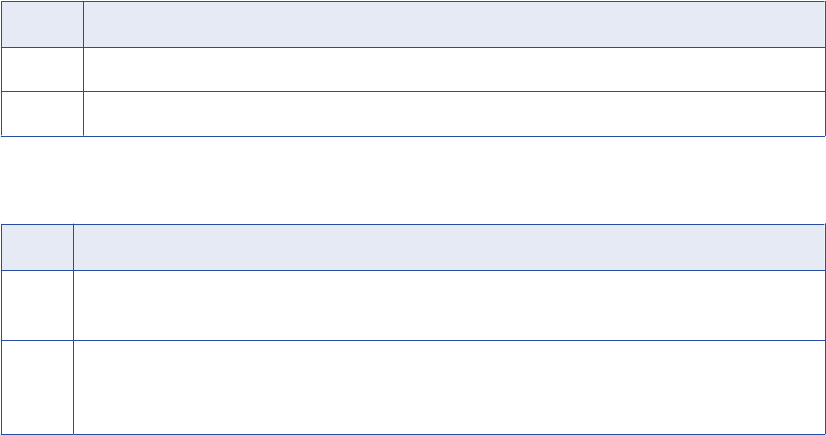
Task: Click the lower table's wide header cell
Action: point(448,247)
